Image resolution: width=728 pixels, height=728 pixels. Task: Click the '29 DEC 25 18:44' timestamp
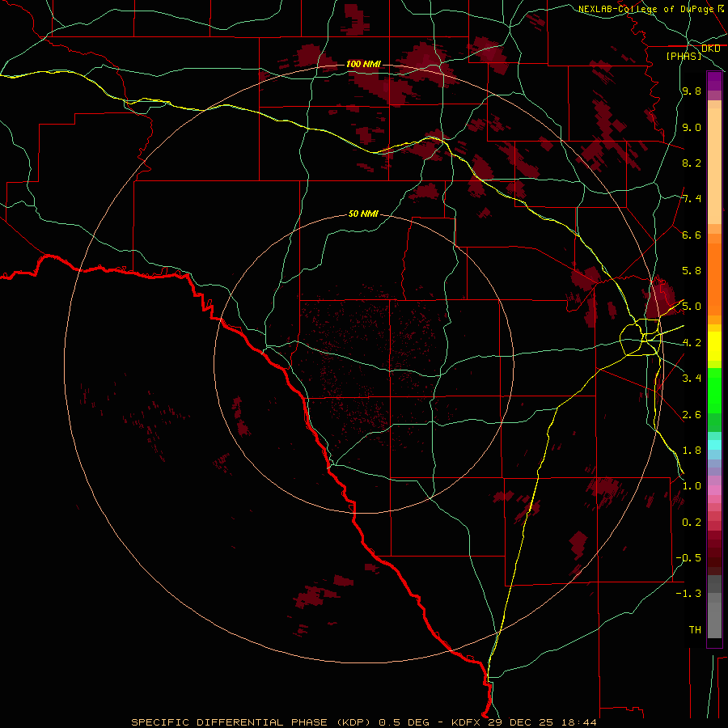[x=542, y=722]
